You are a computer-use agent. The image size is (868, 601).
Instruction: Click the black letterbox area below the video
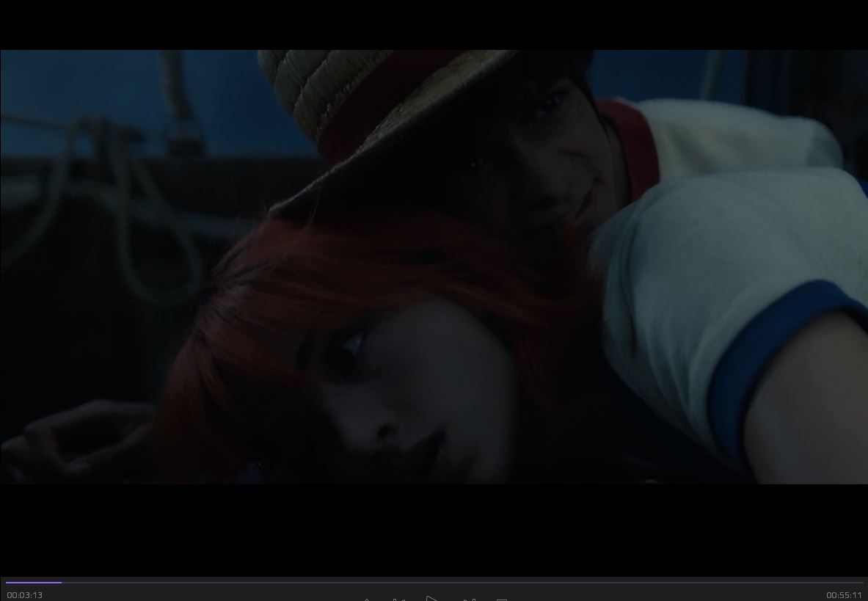(x=434, y=528)
